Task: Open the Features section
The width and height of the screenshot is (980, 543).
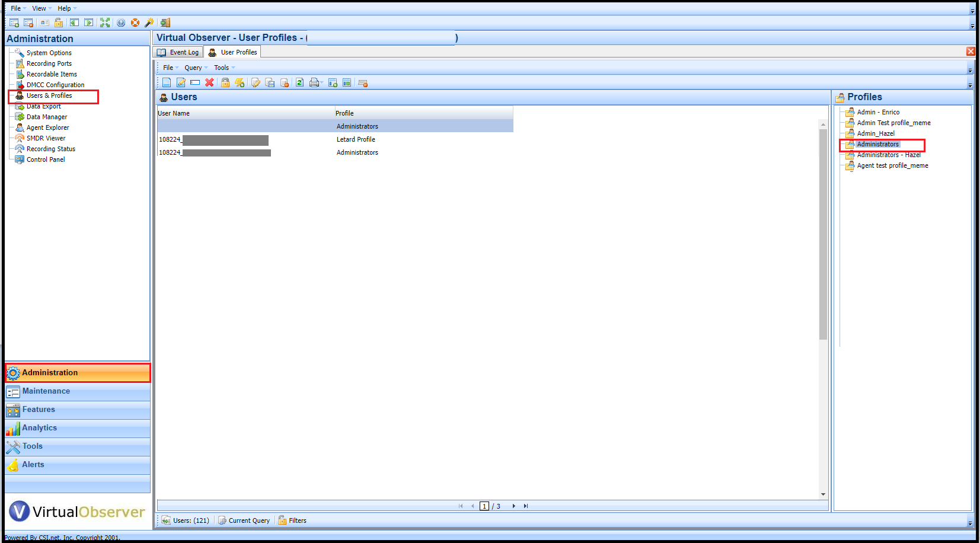Action: click(x=78, y=410)
